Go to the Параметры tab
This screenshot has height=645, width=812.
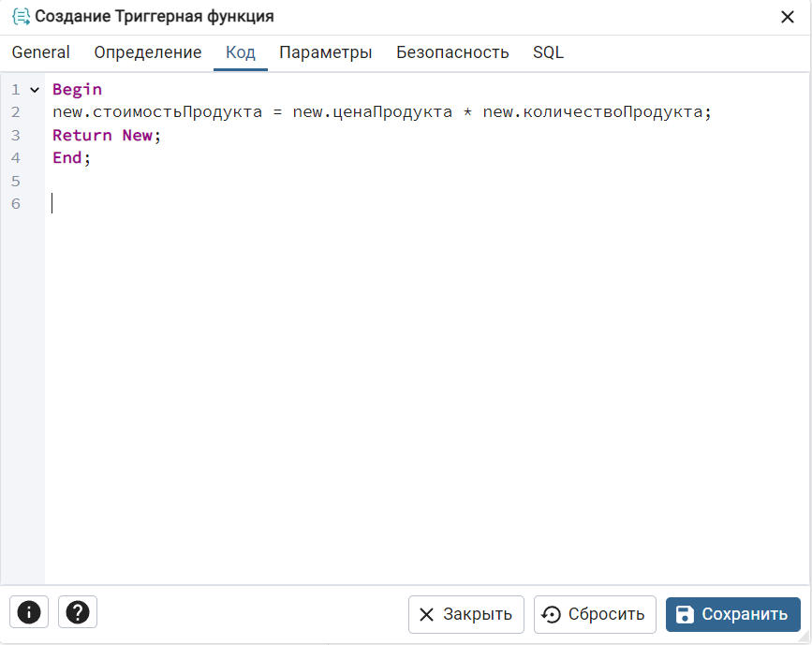click(x=326, y=52)
